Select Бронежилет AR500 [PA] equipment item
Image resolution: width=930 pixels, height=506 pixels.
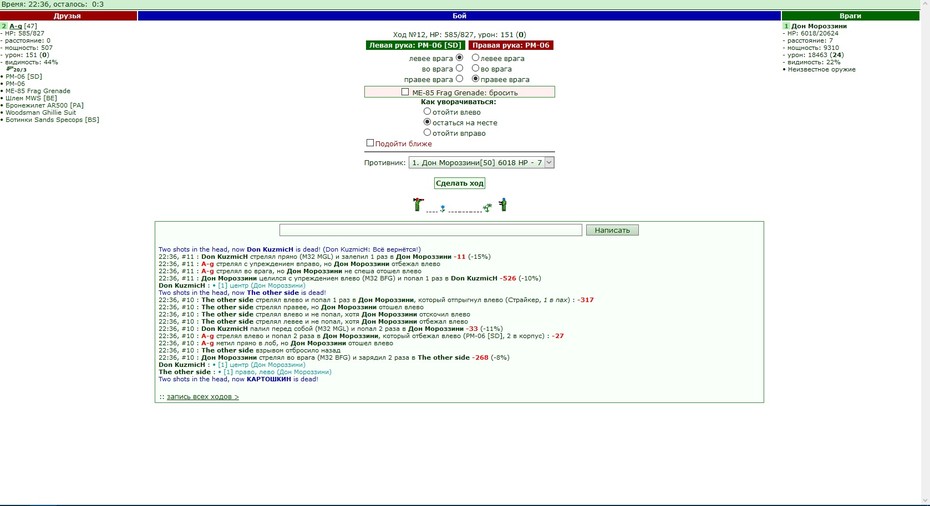point(44,105)
